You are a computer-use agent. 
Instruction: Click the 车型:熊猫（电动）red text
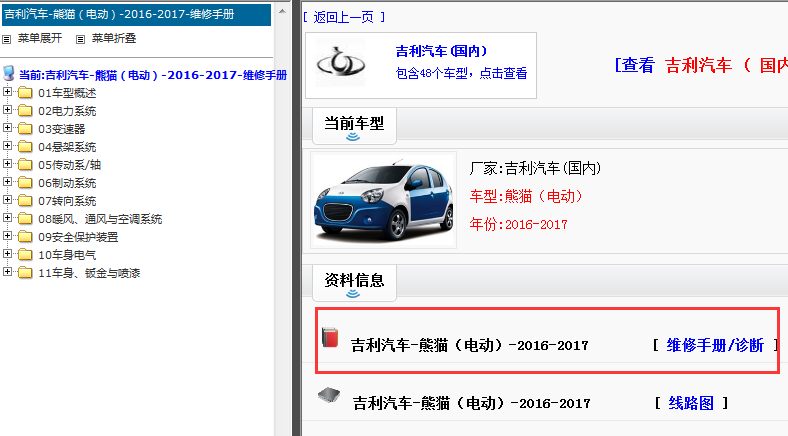[x=526, y=196]
